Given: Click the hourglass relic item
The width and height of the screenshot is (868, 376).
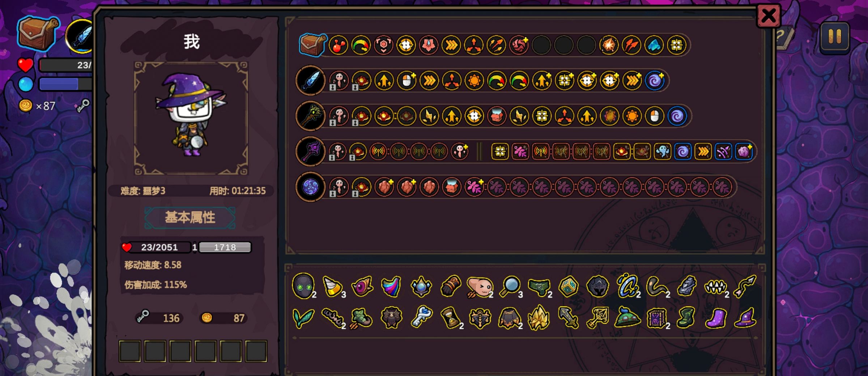Looking at the screenshot, I should 450,317.
